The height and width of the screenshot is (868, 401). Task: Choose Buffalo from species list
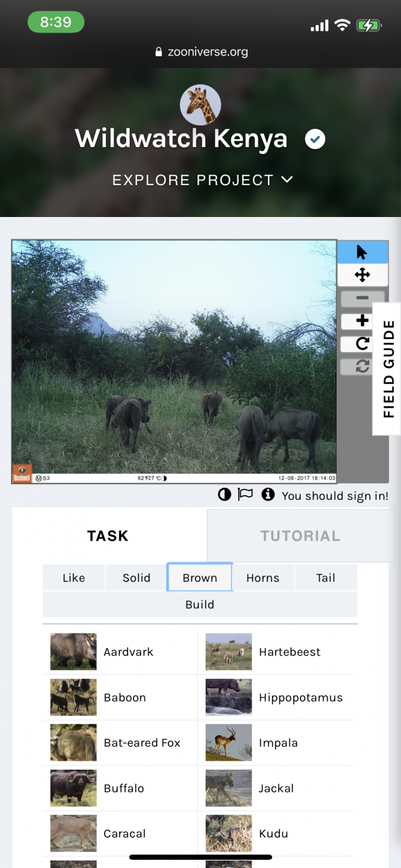(121, 788)
